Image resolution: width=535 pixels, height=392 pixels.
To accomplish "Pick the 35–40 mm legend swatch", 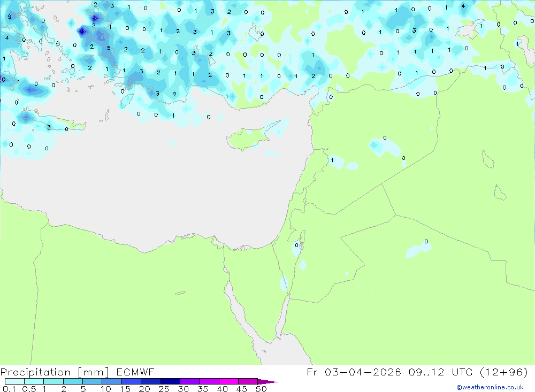I will click(209, 381).
